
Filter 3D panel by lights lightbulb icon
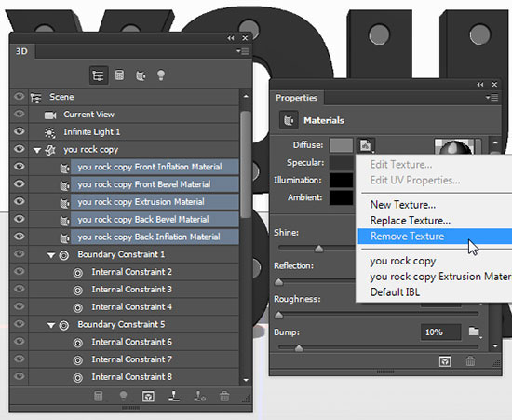(x=161, y=75)
